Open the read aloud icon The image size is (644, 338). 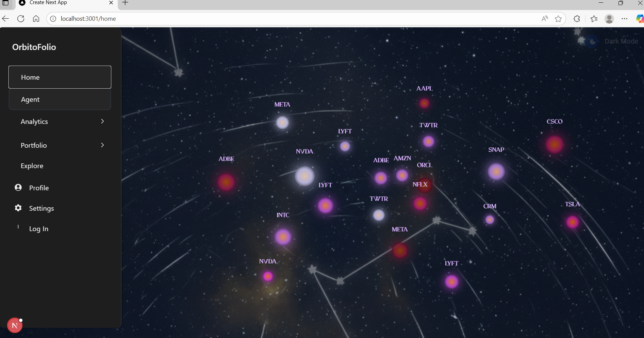[545, 19]
